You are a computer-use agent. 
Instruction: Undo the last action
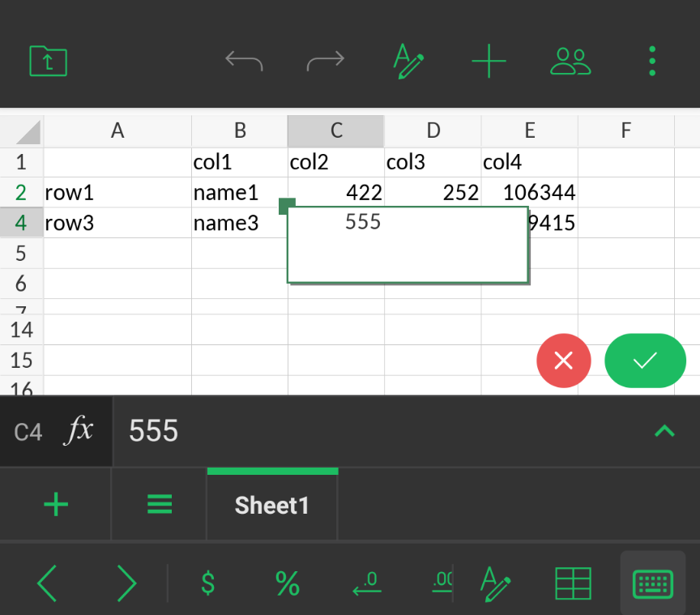244,61
